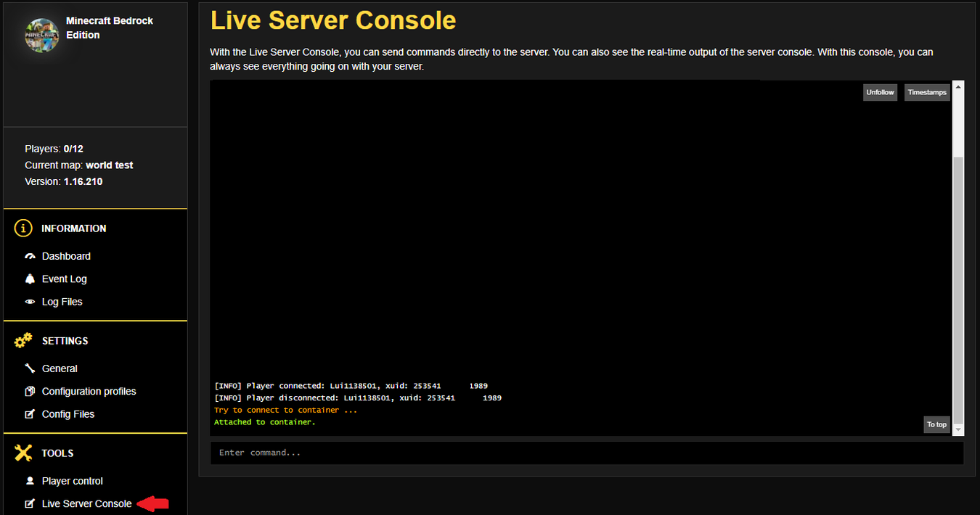Expand the INFORMATION section header
The image size is (980, 515).
(x=73, y=228)
